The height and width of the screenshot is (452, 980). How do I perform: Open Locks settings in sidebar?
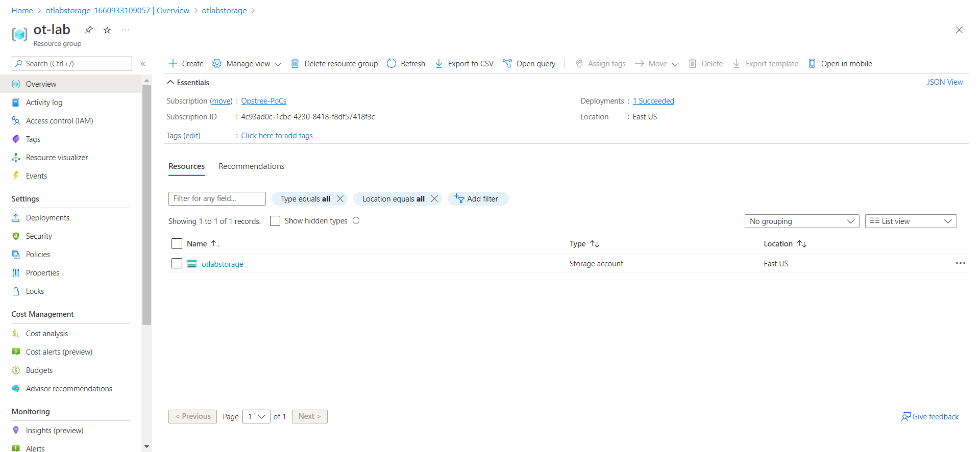point(35,291)
